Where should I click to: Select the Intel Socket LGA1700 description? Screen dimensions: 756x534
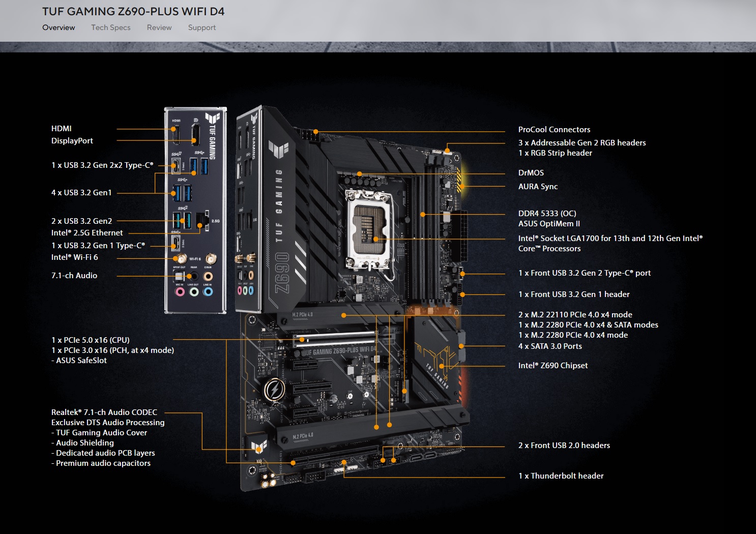pyautogui.click(x=610, y=244)
